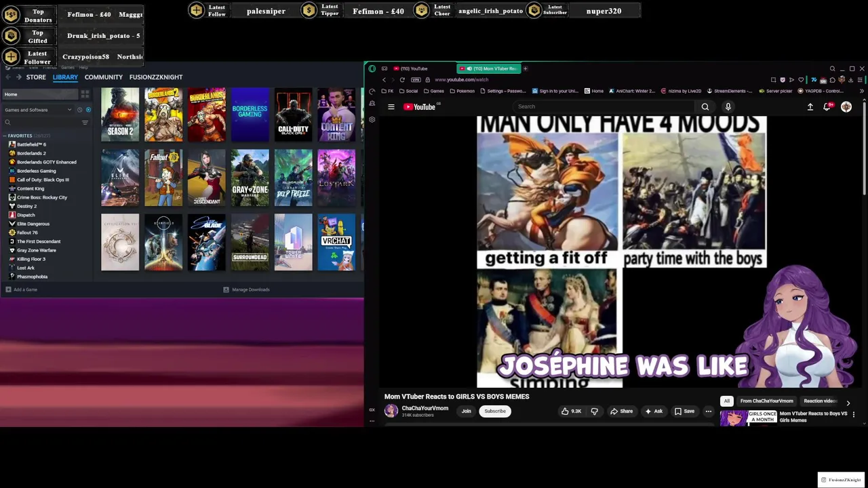Screen dimensions: 868x488
Task: Click the Join button
Action: point(467,411)
